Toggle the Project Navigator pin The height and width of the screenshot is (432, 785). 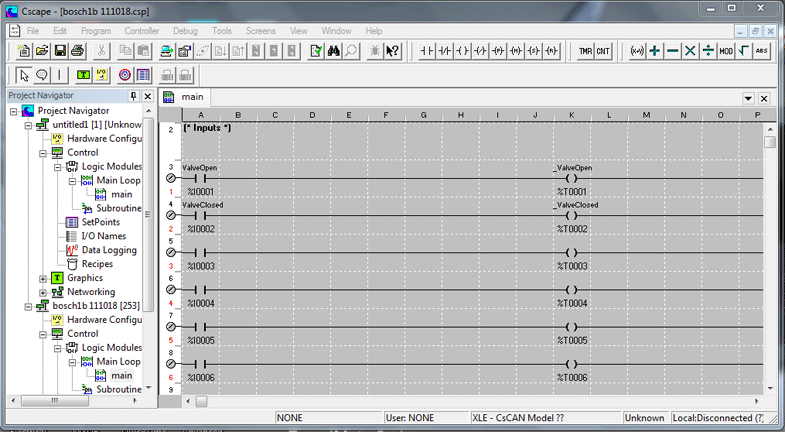tap(134, 96)
